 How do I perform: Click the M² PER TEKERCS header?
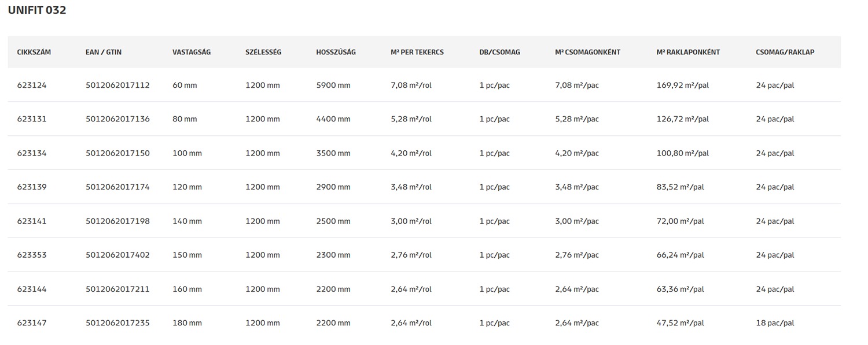coord(417,52)
